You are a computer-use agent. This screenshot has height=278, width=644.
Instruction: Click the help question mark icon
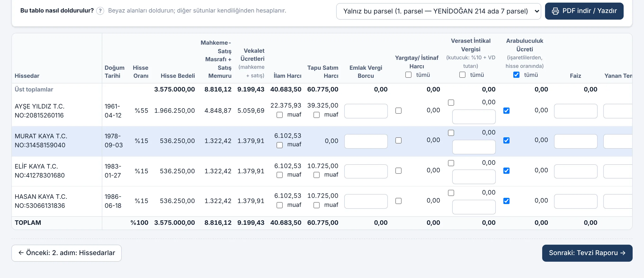pyautogui.click(x=100, y=11)
